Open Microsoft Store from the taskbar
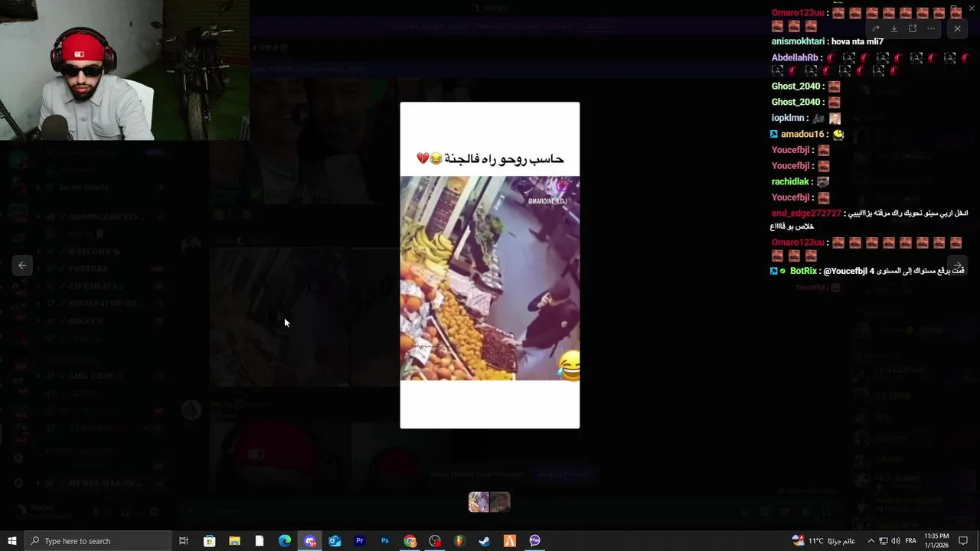This screenshot has width=980, height=551. (x=209, y=541)
